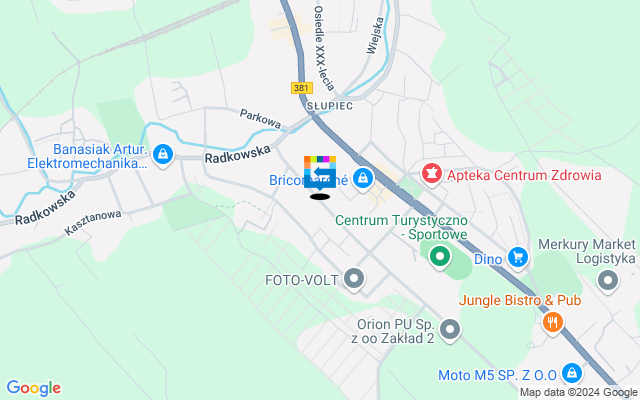
Task: Click the Centrum Turystyczno-Sportowe green marker
Action: click(x=440, y=257)
